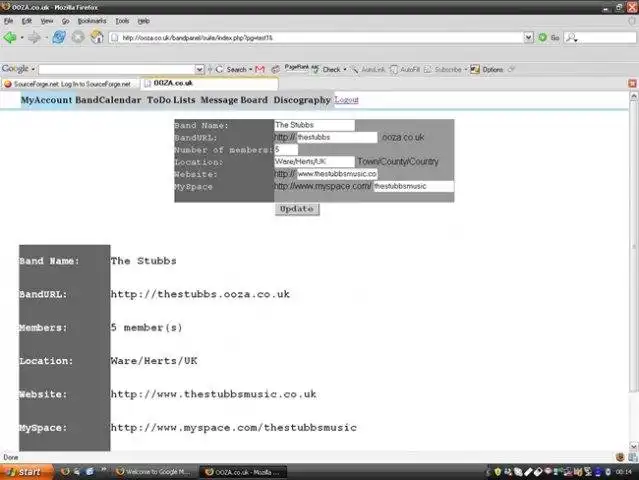Click the AutoFill toolbar button
The image size is (639, 480).
tap(405, 70)
